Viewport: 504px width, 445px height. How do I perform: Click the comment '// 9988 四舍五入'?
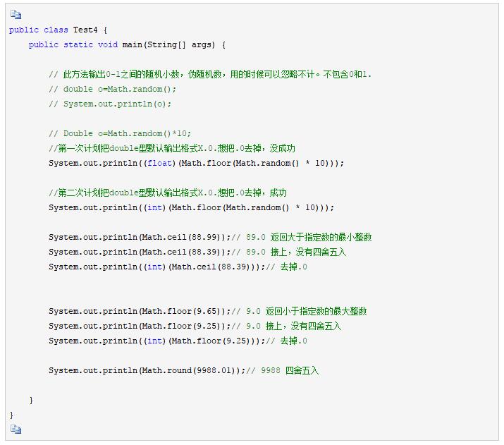point(283,370)
